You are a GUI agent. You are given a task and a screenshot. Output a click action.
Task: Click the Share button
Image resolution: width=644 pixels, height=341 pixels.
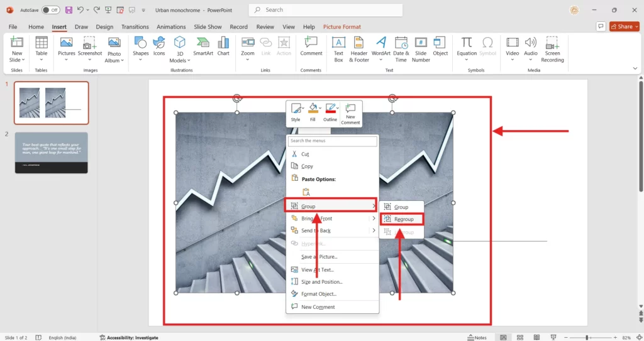click(621, 26)
